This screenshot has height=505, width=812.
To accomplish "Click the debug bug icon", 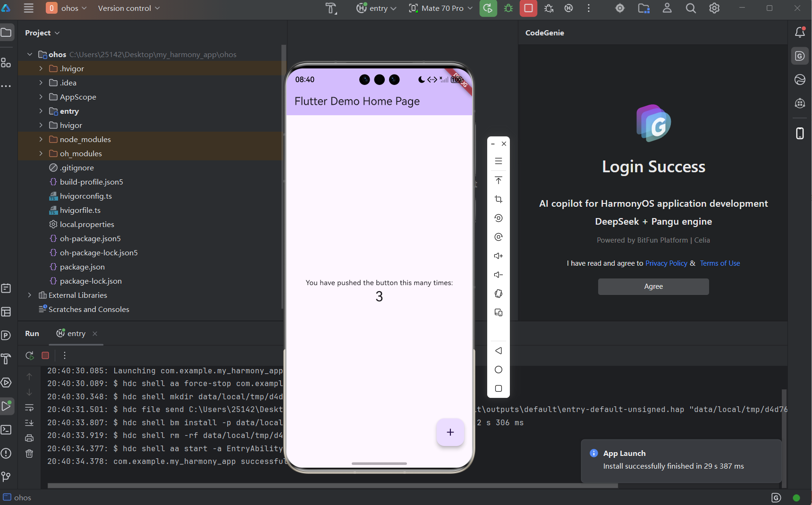I will [508, 8].
